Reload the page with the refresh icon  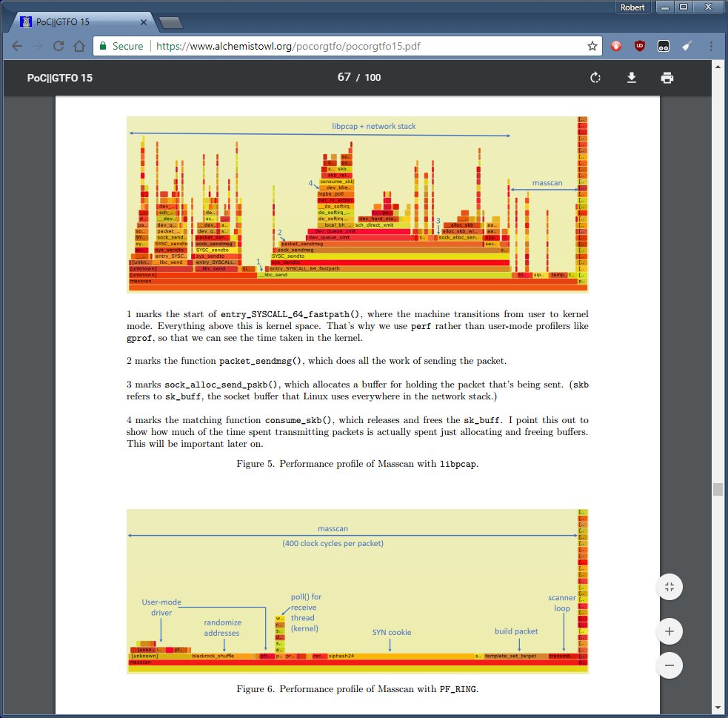pos(59,46)
